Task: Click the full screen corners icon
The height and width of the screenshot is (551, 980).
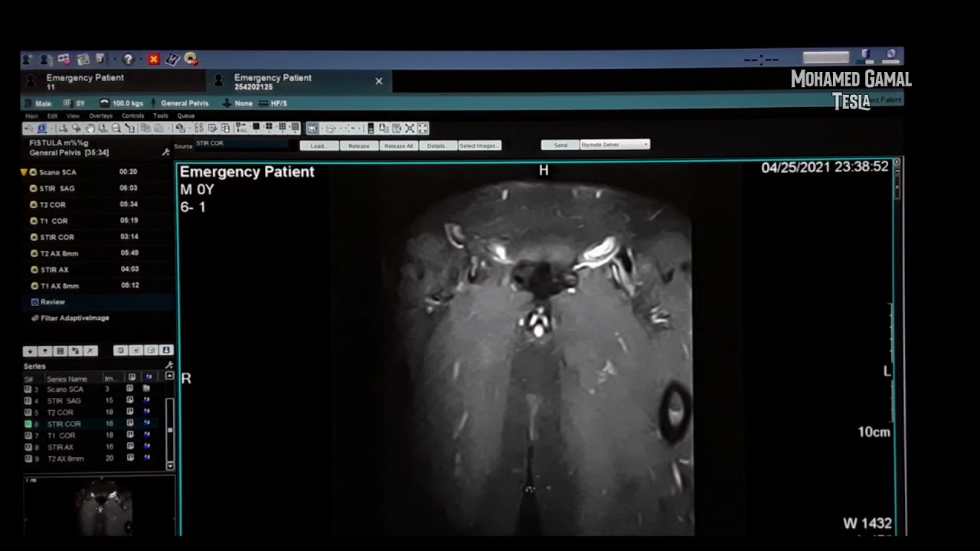Action: 423,129
